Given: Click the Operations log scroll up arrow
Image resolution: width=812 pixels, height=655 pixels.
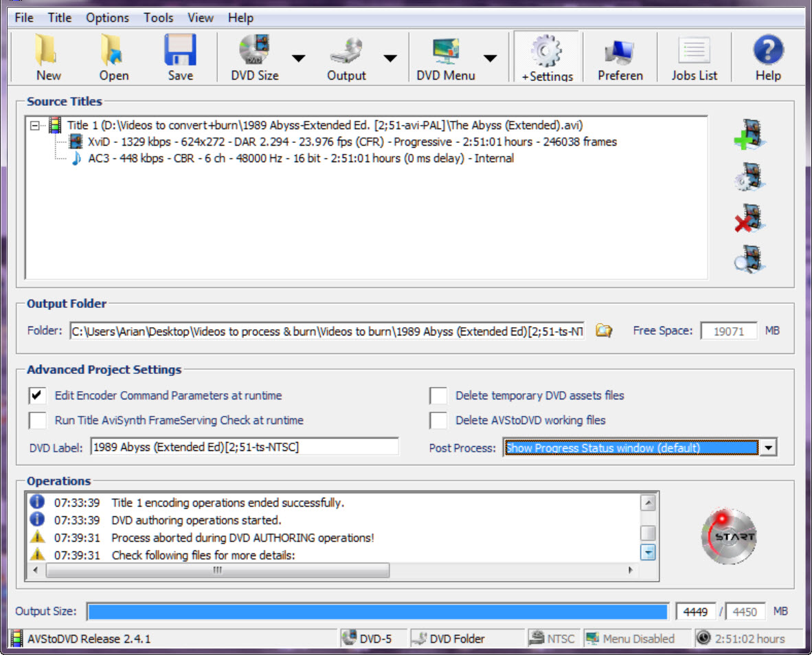Looking at the screenshot, I should pos(648,502).
